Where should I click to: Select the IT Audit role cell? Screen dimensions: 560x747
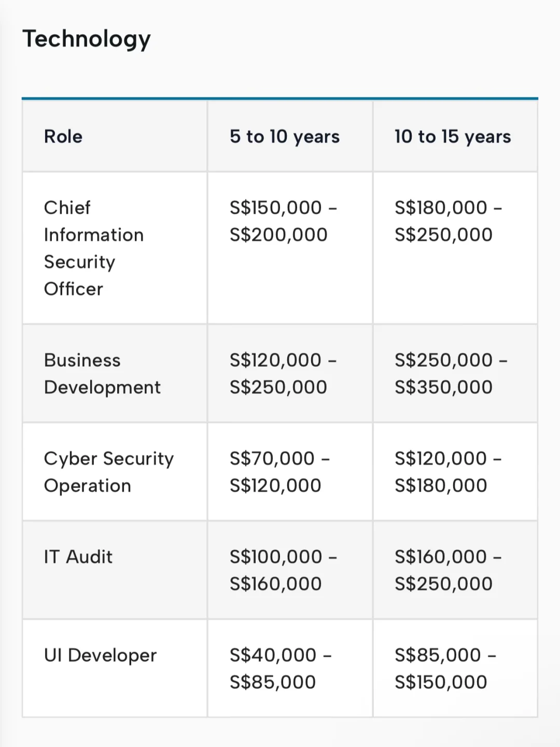point(78,557)
